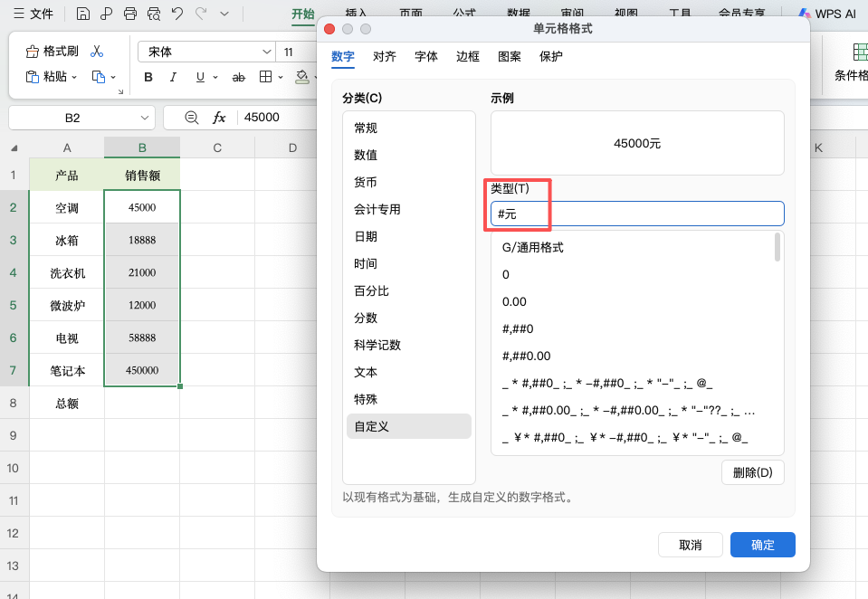Screen dimensions: 868x599
Task: Click the save icon in quick toolbar
Action: coord(83,14)
